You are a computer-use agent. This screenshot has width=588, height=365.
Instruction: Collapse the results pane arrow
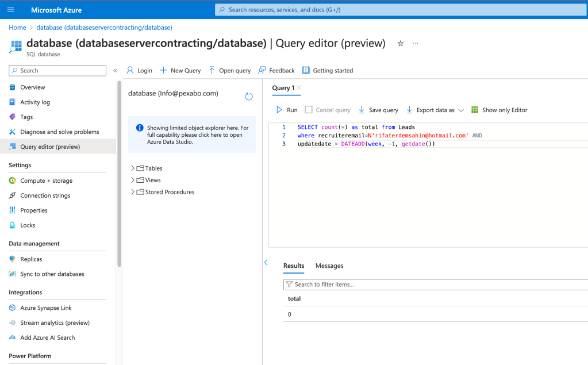[x=266, y=262]
